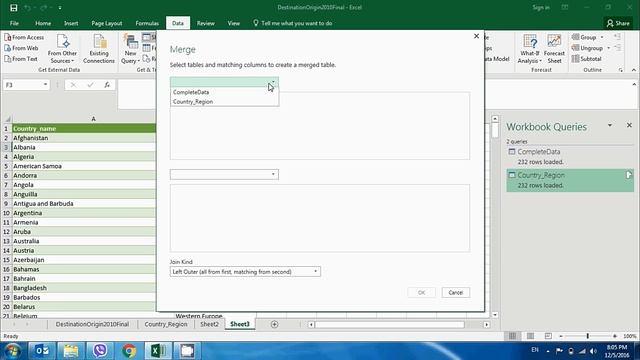The height and width of the screenshot is (360, 640).
Task: Open What-If Analysis menu
Action: [x=530, y=49]
